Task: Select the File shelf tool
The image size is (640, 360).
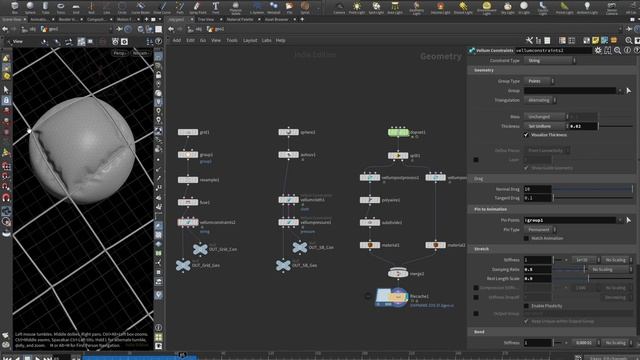Action: 289,7
